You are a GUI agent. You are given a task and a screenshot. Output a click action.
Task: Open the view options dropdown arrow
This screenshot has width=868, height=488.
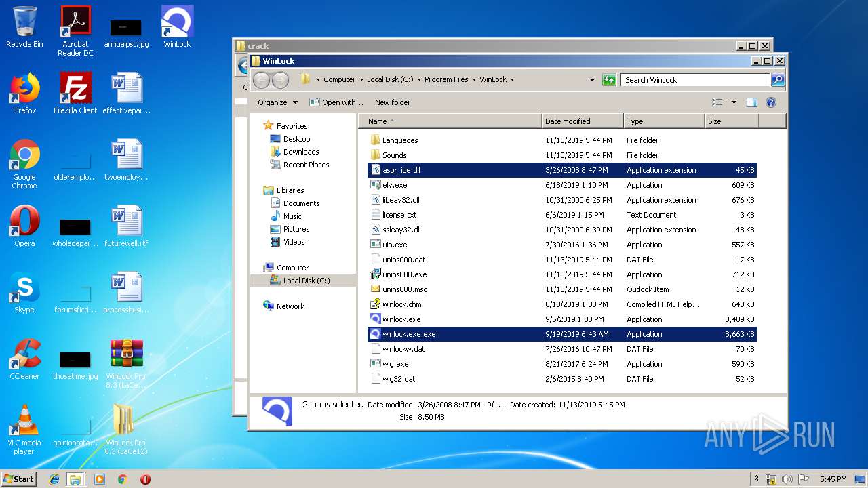[x=734, y=102]
